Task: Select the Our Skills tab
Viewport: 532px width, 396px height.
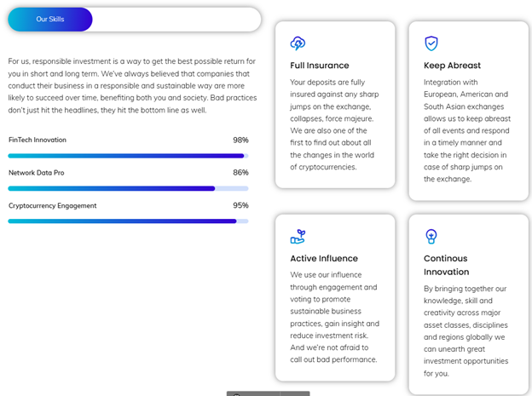Action: coord(48,19)
